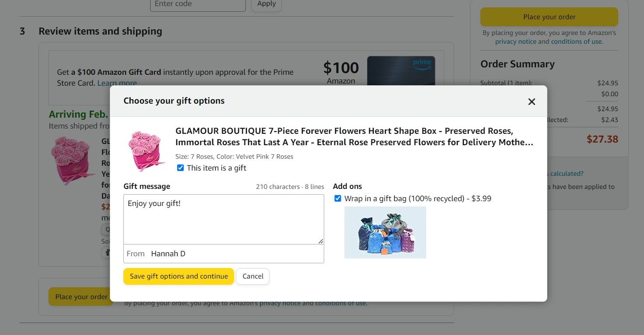Cancel the gift options dialog

[253, 276]
